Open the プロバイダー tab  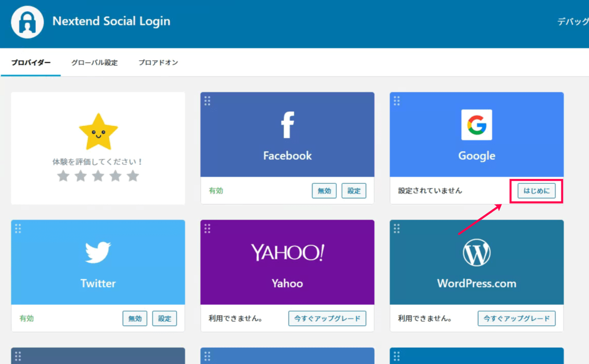31,63
